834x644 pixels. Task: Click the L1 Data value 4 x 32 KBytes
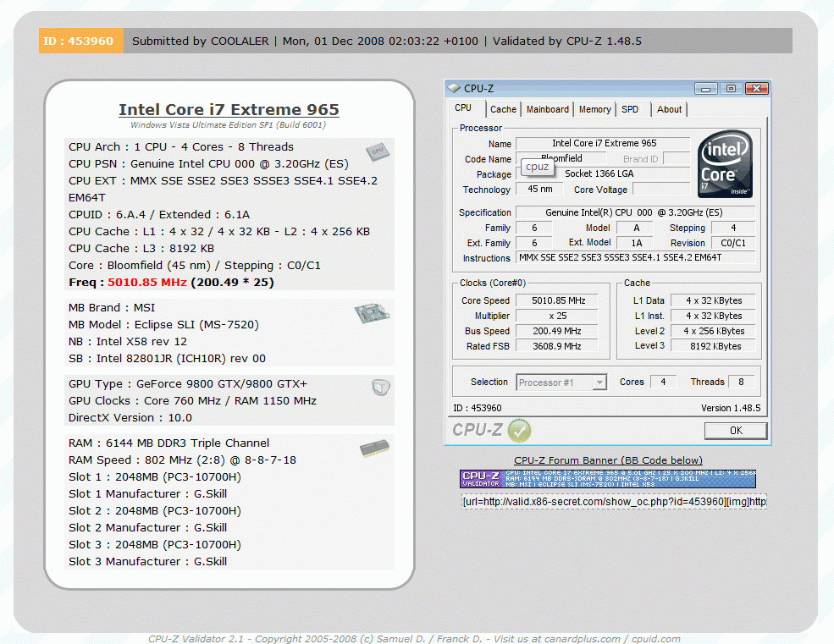tap(713, 300)
